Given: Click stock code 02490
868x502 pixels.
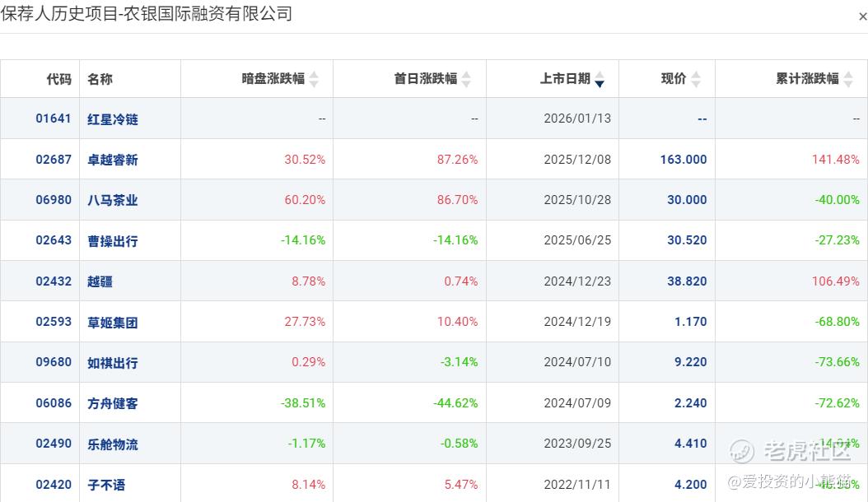Looking at the screenshot, I should pyautogui.click(x=54, y=444).
